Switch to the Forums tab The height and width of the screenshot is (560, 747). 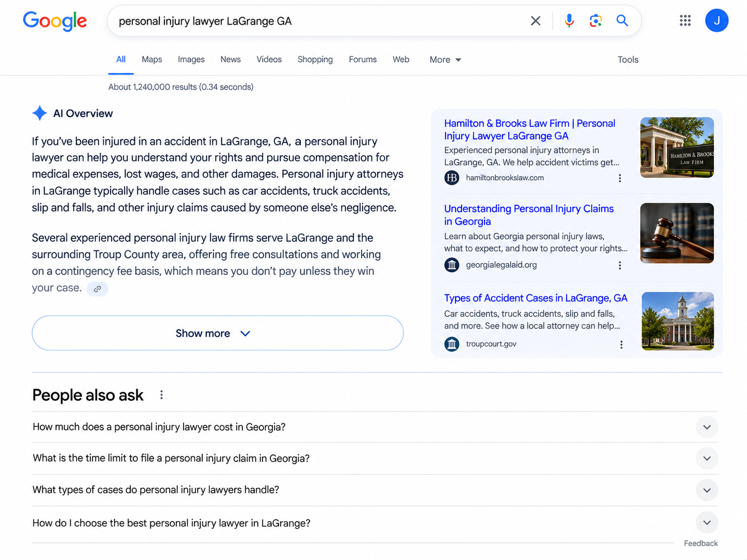363,59
